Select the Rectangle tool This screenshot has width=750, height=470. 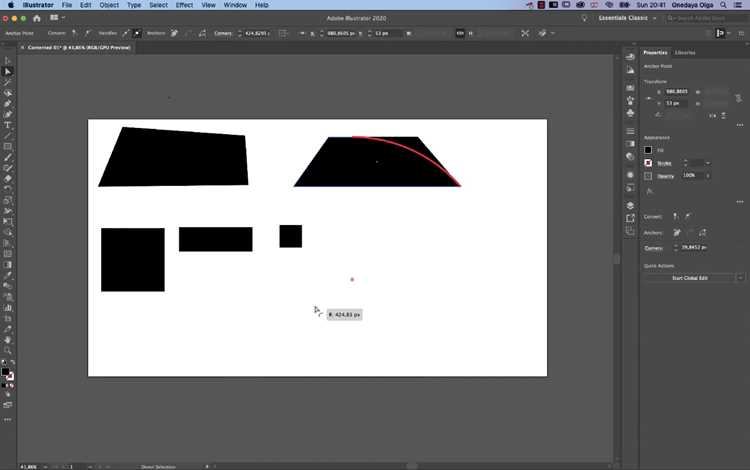pyautogui.click(x=8, y=146)
